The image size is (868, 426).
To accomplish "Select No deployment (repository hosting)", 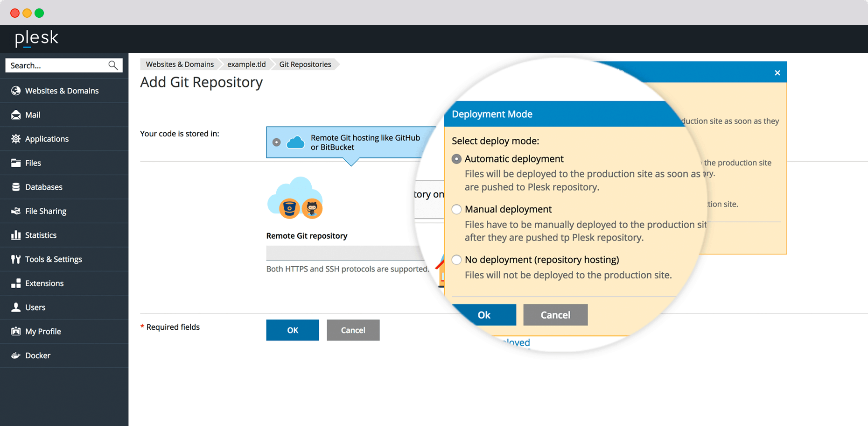I will click(456, 260).
